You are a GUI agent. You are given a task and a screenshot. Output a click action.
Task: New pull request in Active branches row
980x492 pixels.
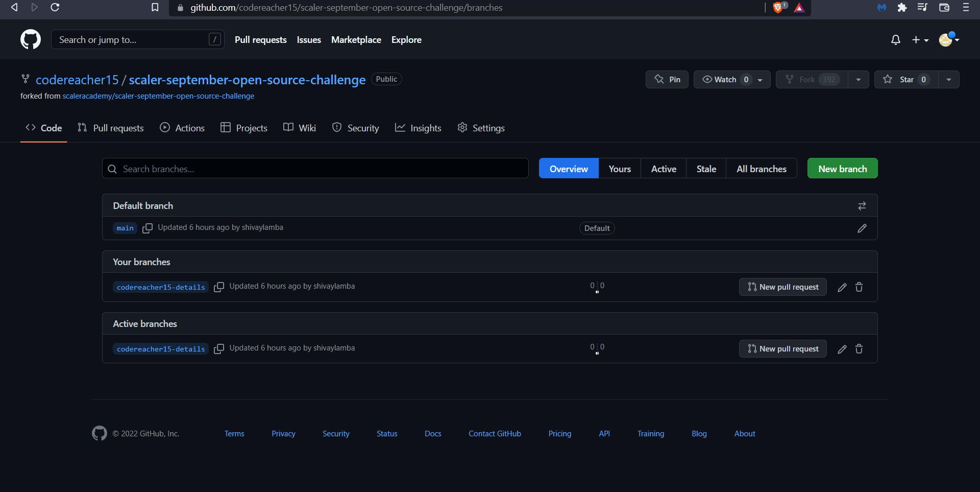pos(783,349)
